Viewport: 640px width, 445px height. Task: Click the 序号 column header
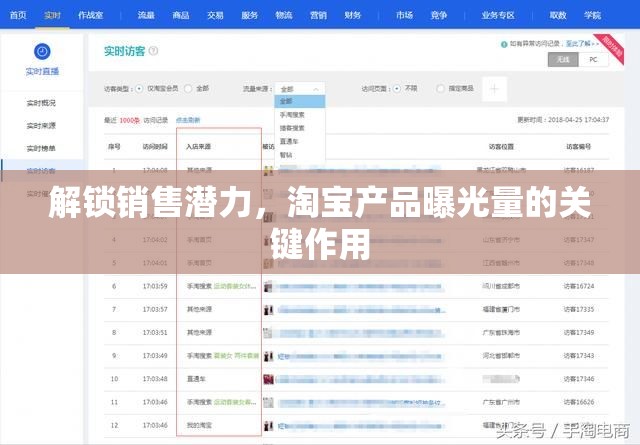click(x=114, y=147)
